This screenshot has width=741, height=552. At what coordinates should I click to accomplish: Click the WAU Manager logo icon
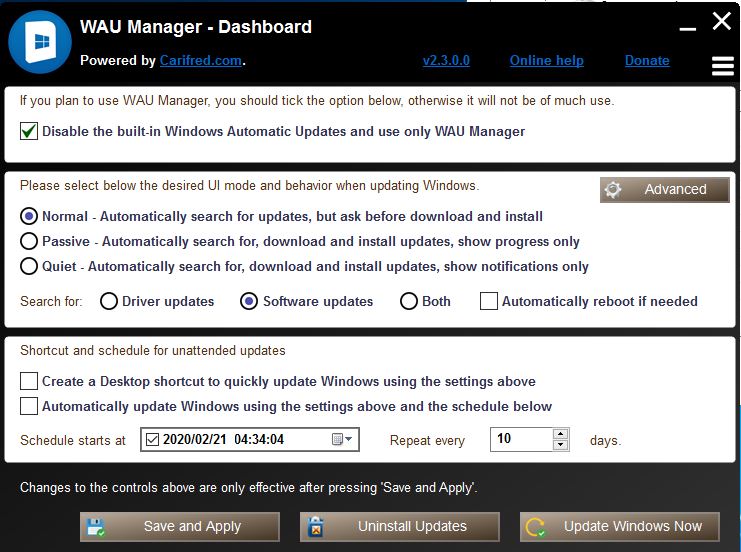coord(39,43)
